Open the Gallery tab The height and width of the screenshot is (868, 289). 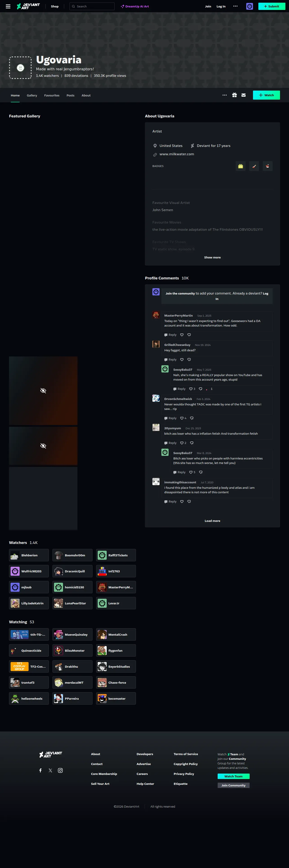coord(32,95)
